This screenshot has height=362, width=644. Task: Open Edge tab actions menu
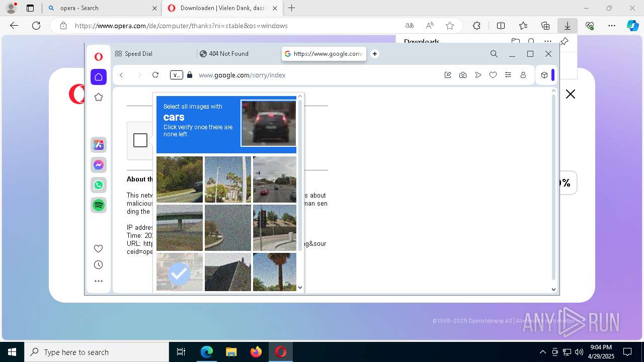[x=30, y=8]
